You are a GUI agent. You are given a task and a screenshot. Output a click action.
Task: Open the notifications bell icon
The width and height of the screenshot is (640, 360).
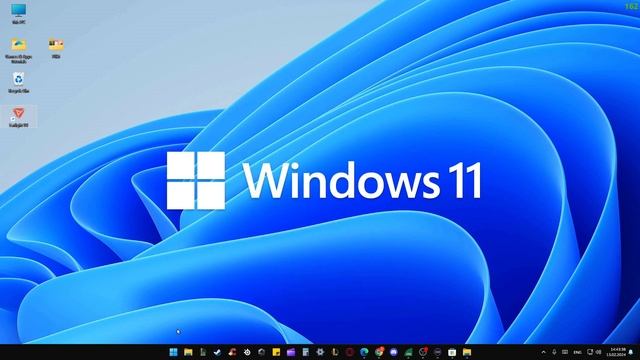tap(631, 352)
